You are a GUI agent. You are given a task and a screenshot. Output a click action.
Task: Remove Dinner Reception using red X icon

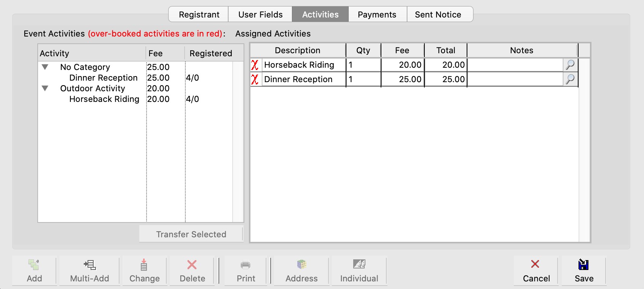(x=255, y=79)
